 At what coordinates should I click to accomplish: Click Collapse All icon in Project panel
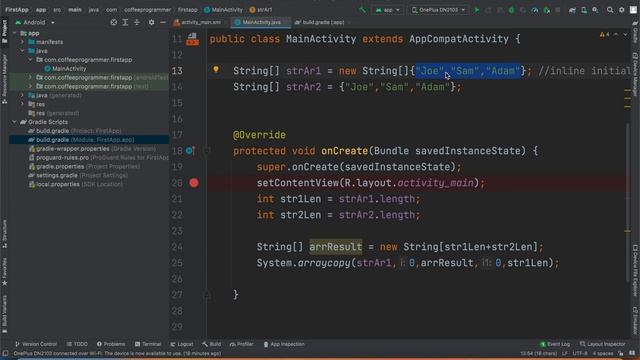click(x=137, y=22)
